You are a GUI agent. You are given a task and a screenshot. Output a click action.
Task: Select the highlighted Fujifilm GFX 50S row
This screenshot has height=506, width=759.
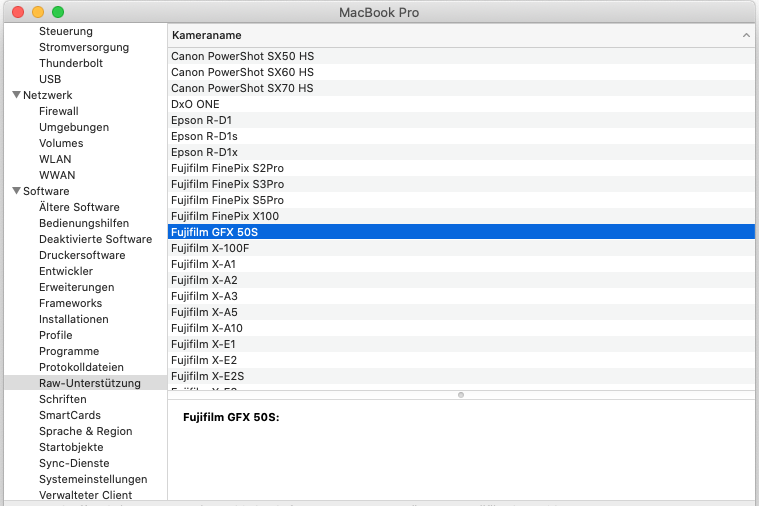461,231
